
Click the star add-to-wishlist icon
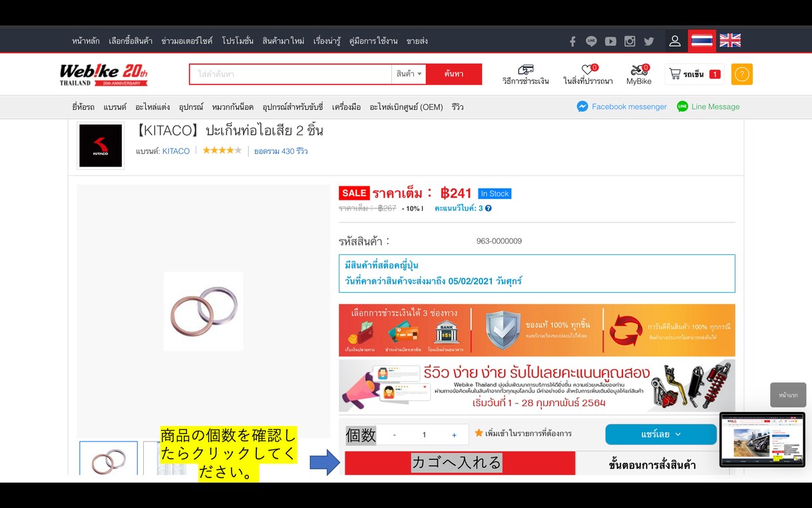coord(479,433)
